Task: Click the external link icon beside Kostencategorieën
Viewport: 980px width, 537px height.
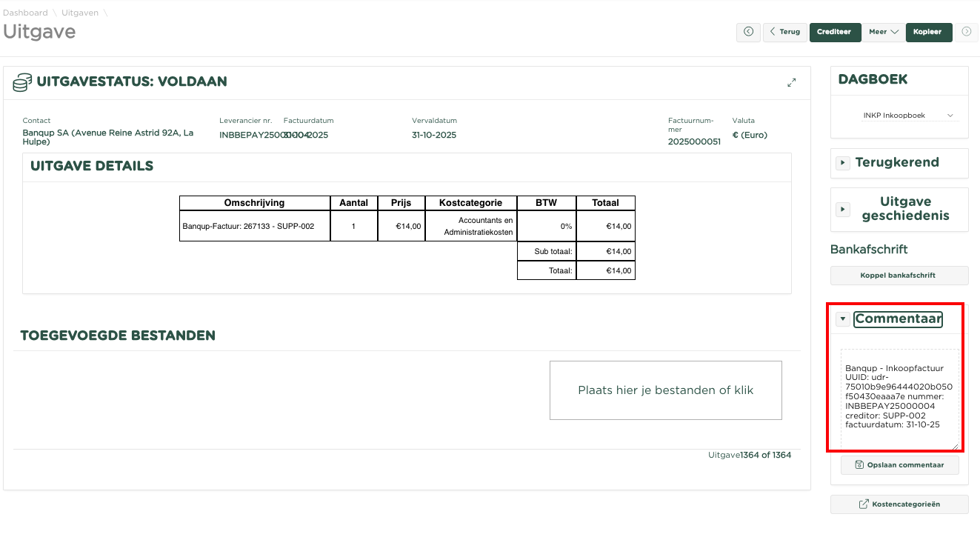Action: click(864, 504)
